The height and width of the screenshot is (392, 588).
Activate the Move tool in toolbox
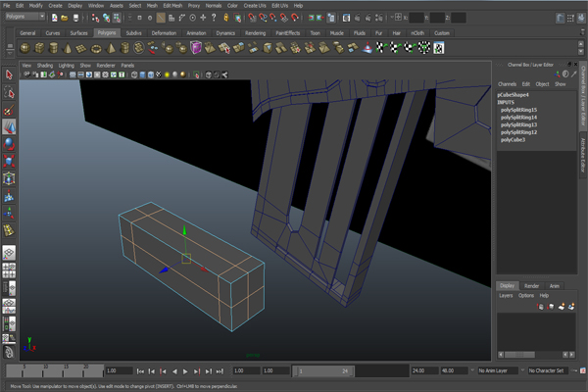(9, 126)
